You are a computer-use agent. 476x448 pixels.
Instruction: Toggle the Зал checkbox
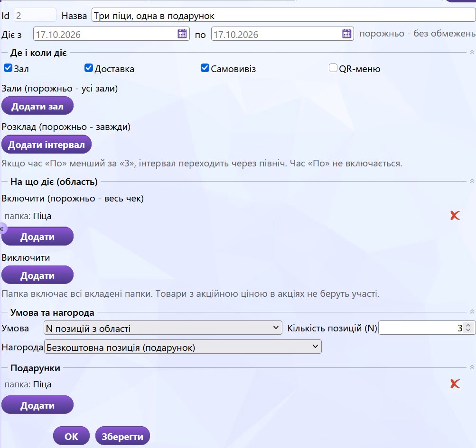click(8, 68)
